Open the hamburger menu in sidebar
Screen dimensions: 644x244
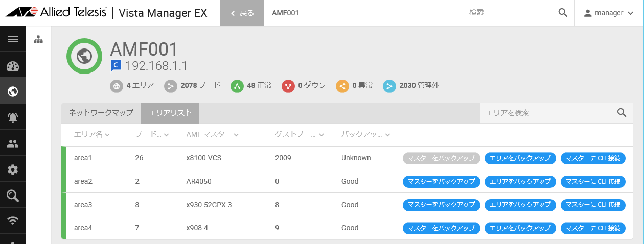pyautogui.click(x=13, y=39)
